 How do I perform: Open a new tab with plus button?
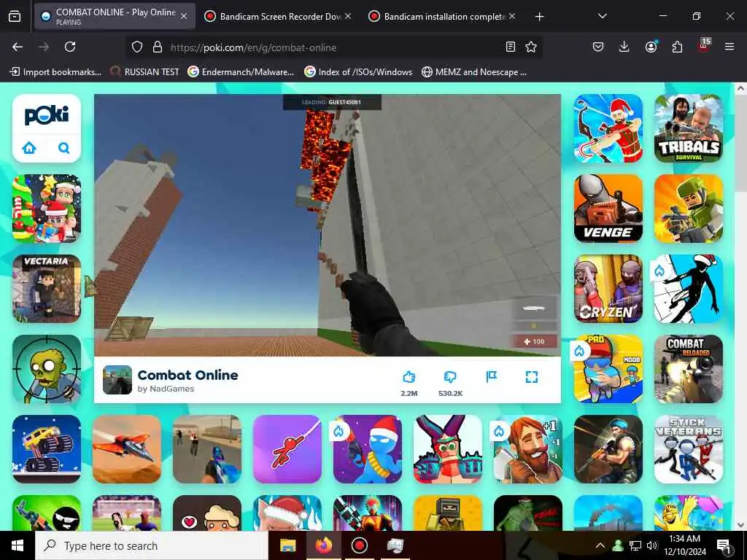click(539, 17)
